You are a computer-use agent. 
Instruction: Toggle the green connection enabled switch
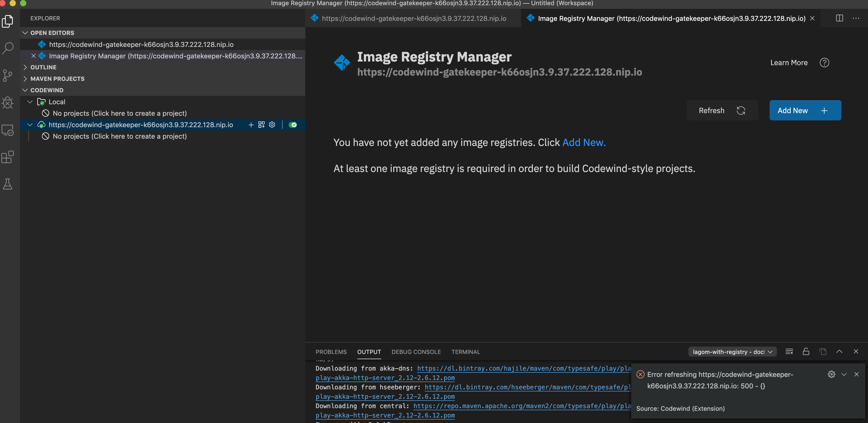[x=293, y=125]
